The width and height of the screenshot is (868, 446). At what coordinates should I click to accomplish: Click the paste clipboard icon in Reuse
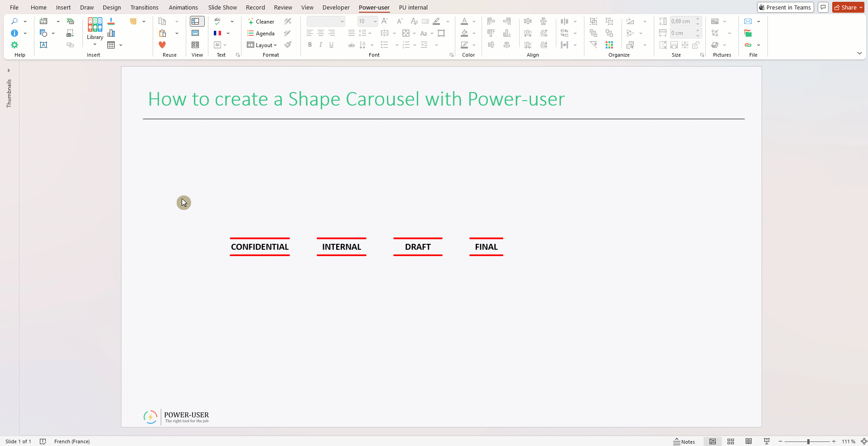coord(163,33)
